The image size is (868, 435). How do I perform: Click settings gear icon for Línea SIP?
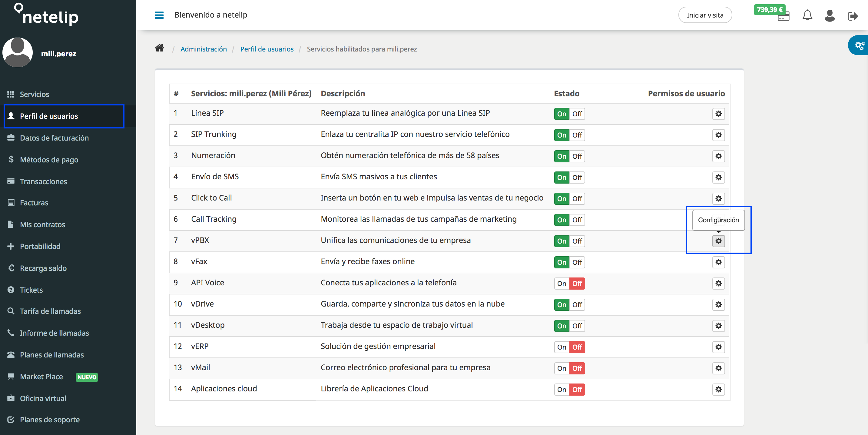tap(718, 114)
